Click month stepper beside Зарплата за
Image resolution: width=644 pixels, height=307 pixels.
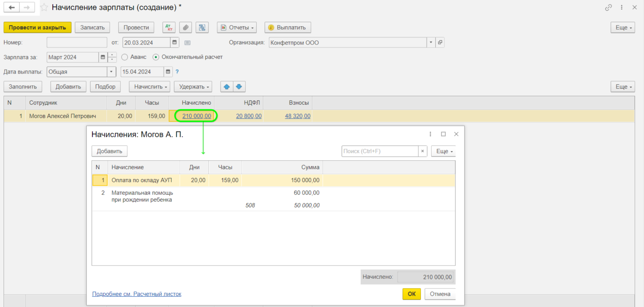tap(112, 57)
